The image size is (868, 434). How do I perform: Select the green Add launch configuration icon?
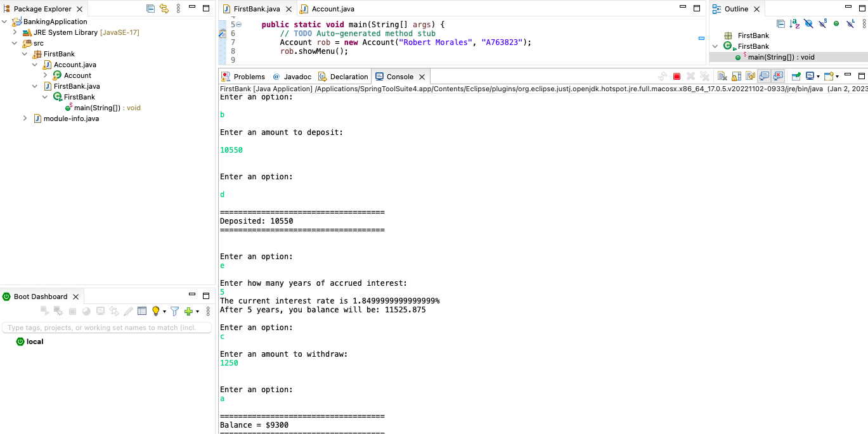[x=188, y=310]
